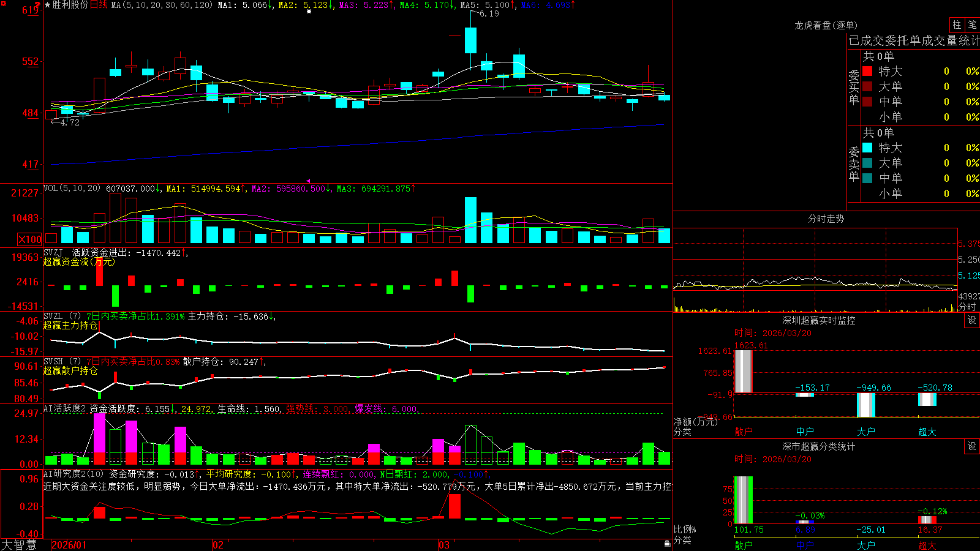The height and width of the screenshot is (551, 980).
Task: Click the 深市超赢分类统计 title
Action: coord(819,446)
